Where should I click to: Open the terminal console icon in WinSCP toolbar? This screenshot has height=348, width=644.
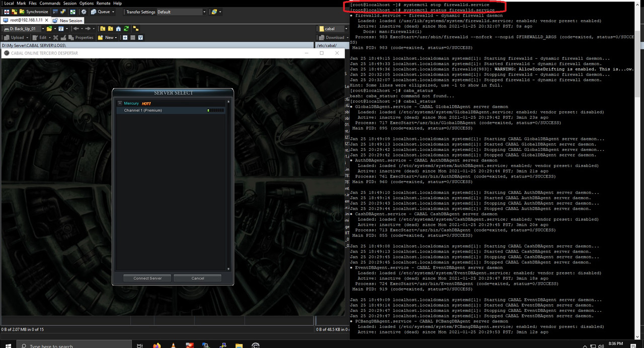pos(55,12)
